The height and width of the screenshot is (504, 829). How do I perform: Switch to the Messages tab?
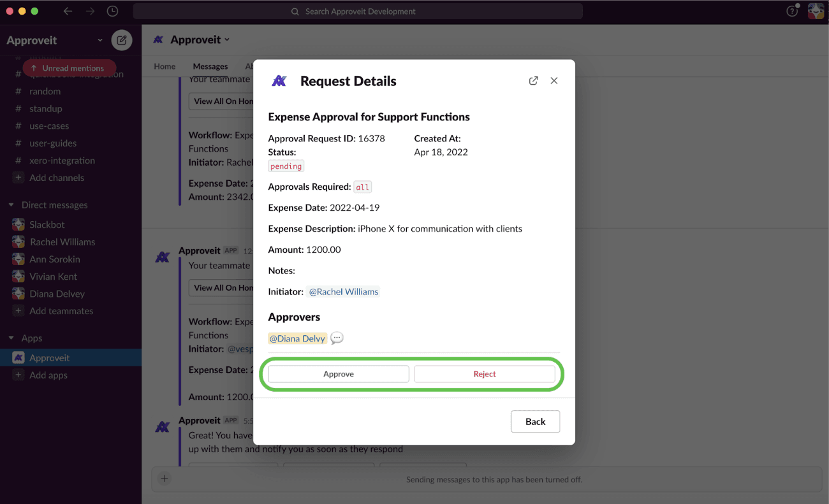pos(210,66)
